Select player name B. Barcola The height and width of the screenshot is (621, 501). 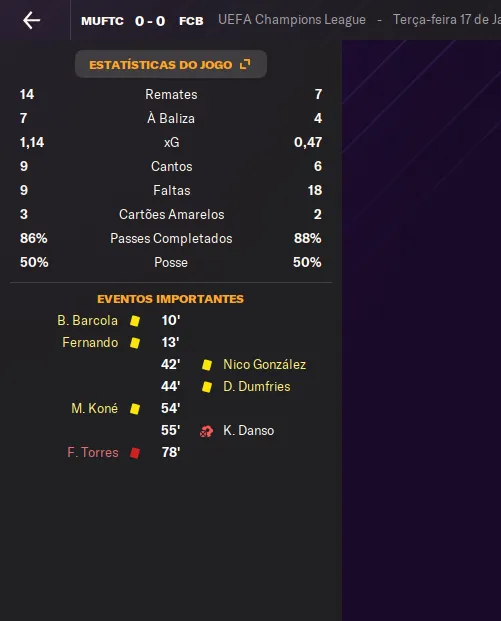(88, 320)
